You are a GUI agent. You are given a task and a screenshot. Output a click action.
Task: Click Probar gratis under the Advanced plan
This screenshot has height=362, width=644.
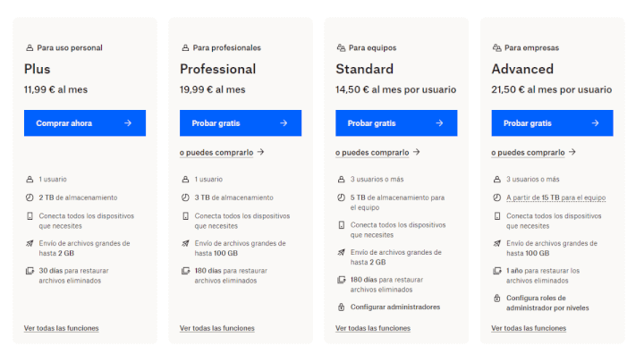(552, 122)
